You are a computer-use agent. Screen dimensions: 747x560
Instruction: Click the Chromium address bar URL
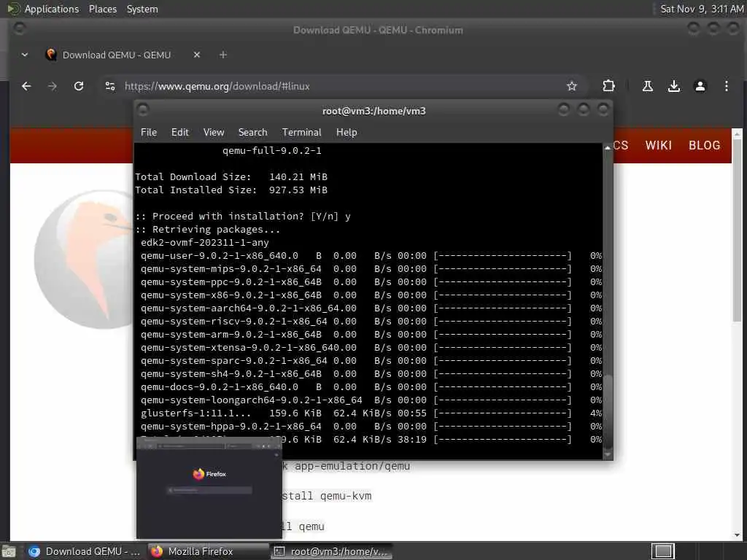(x=217, y=86)
